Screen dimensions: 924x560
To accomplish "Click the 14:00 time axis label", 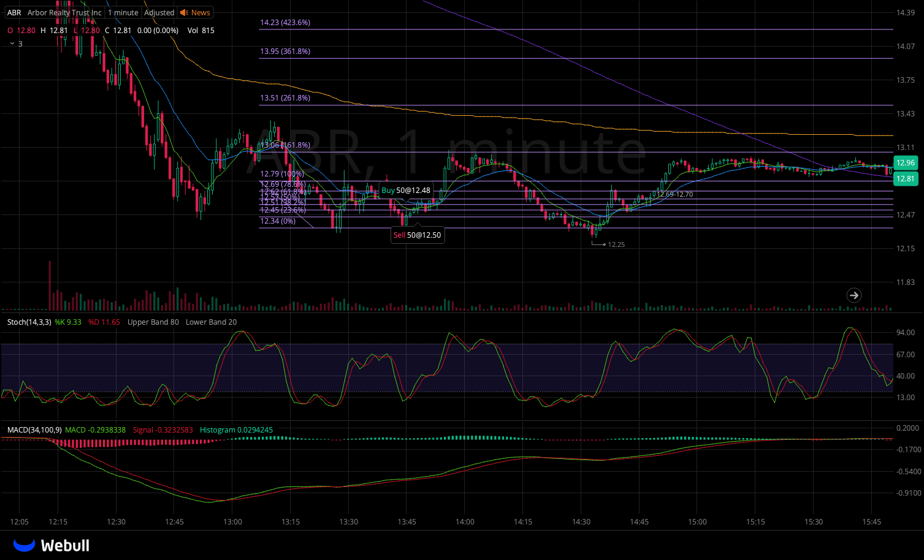I will coord(465,521).
